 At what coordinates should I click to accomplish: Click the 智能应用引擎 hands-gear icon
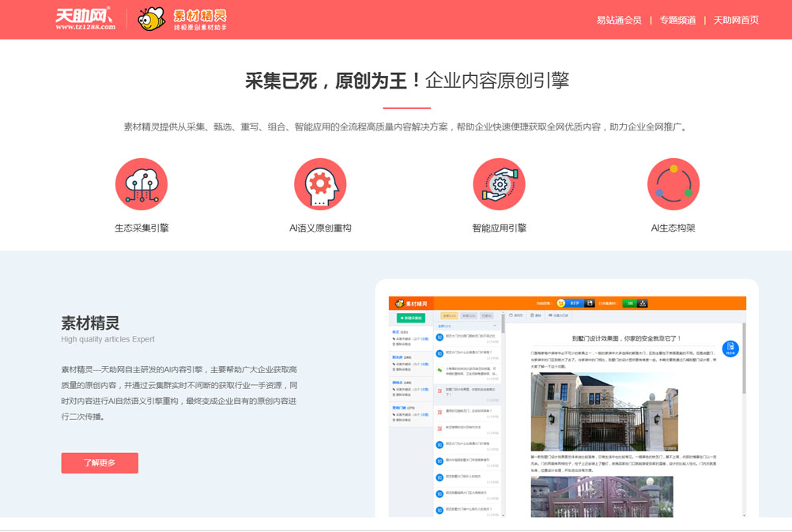tap(499, 184)
